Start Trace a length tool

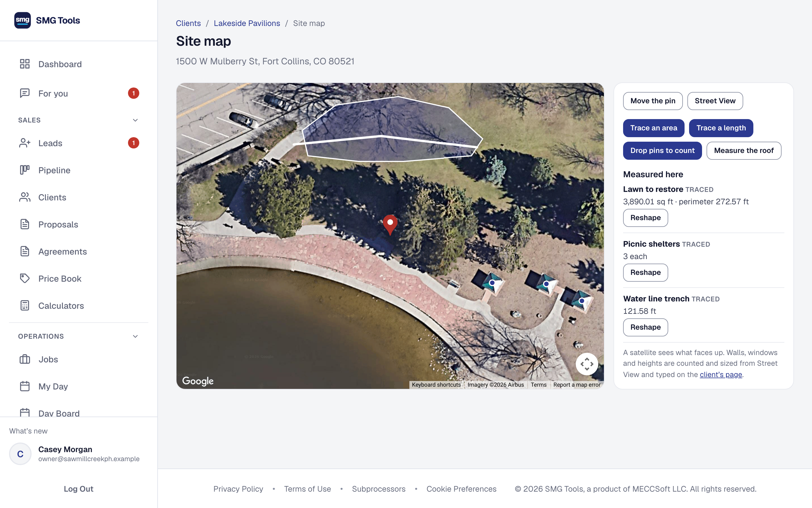(721, 128)
